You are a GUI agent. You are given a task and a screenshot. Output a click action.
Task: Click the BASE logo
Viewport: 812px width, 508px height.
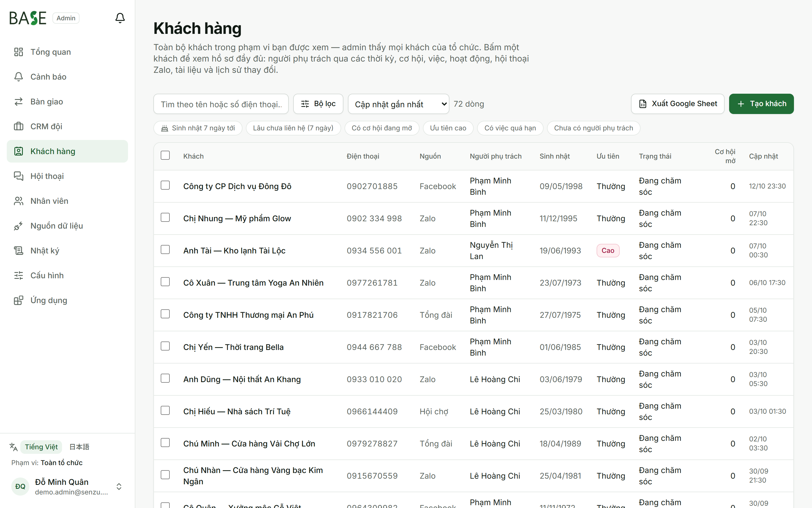[28, 18]
